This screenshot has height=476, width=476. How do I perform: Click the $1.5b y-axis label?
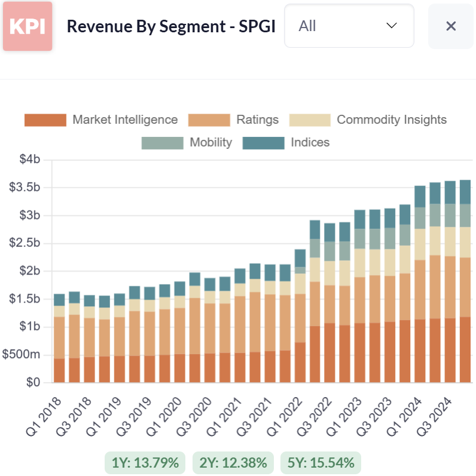click(25, 298)
